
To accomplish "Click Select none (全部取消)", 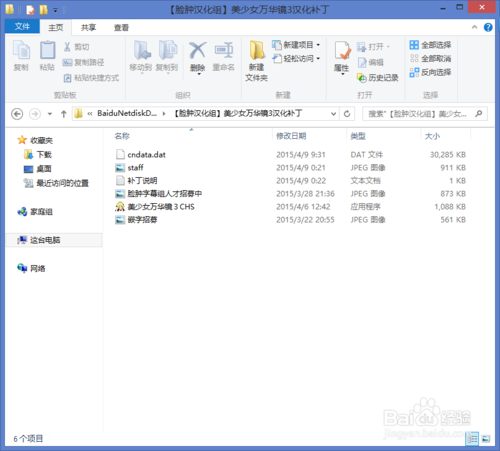I will (x=430, y=59).
